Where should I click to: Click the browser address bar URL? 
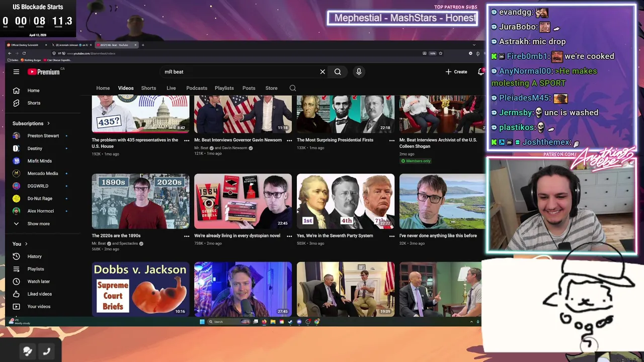point(91,53)
